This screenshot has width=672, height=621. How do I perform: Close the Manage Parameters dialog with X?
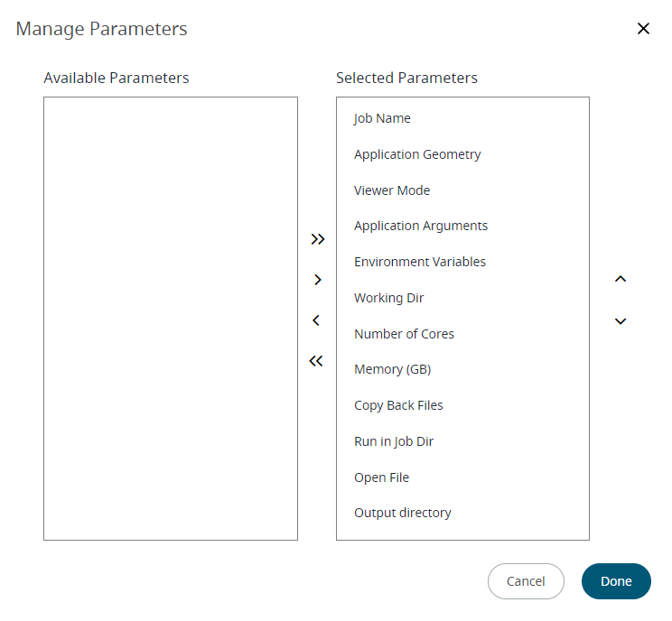pyautogui.click(x=643, y=29)
